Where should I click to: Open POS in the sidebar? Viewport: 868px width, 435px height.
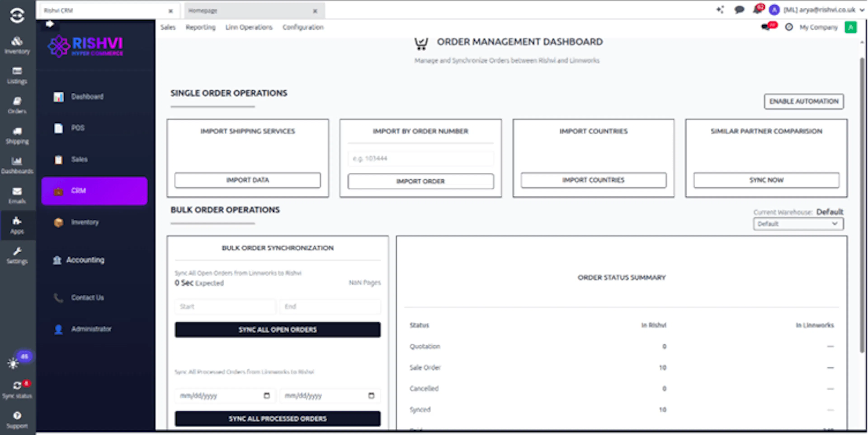pos(94,128)
